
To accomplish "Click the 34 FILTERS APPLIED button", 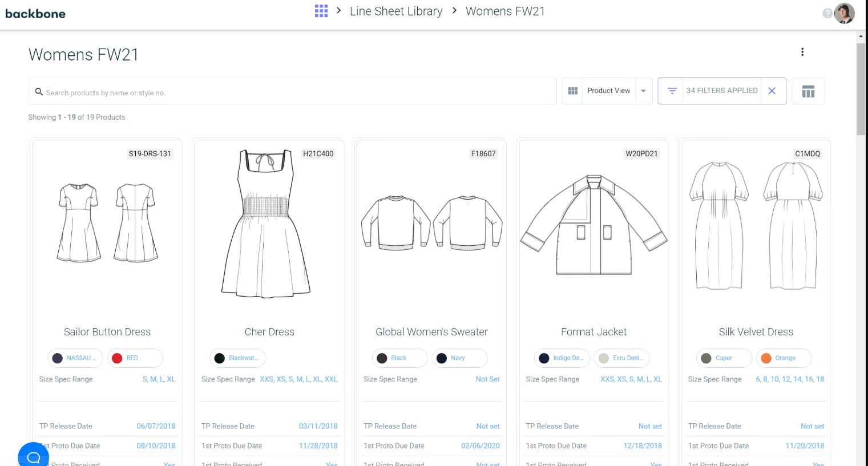I will [722, 91].
